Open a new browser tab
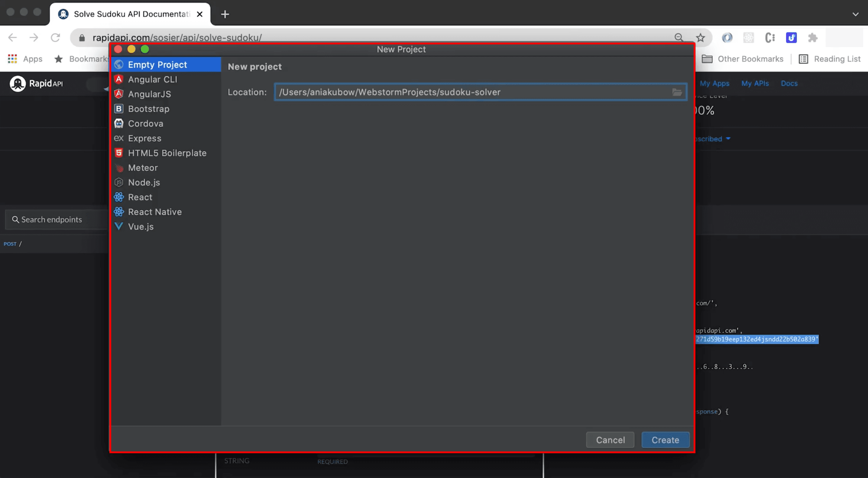 coord(225,14)
